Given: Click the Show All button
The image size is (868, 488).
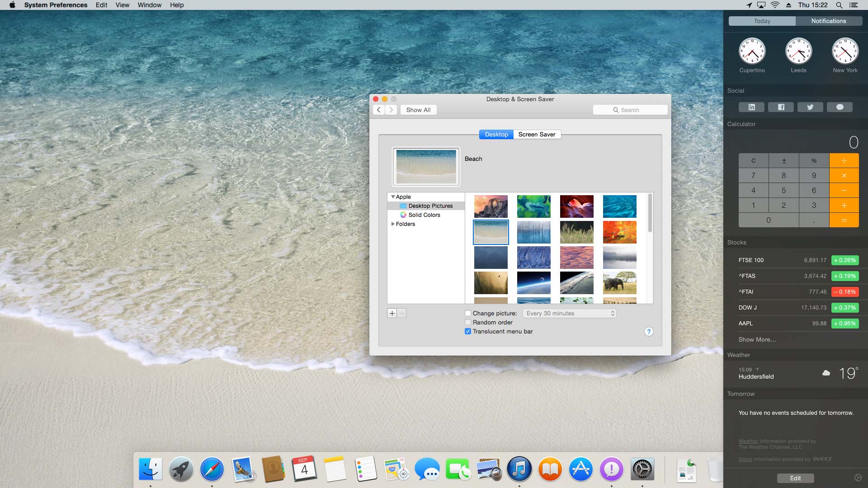Looking at the screenshot, I should click(x=418, y=110).
